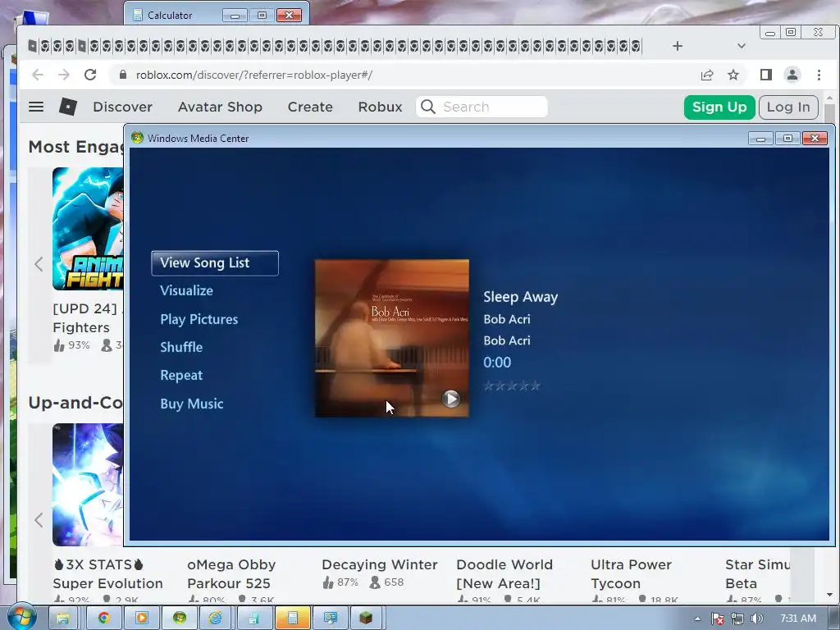
Task: Open Super Evolution game thumbnail
Action: 88,485
